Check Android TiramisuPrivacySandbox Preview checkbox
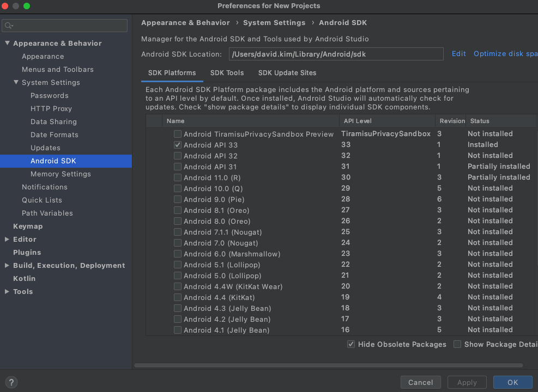The height and width of the screenshot is (392, 538). coord(177,134)
